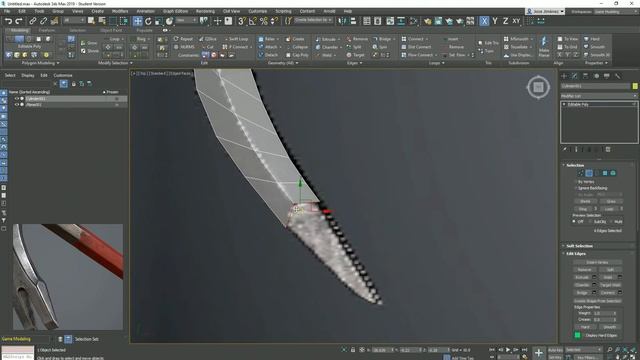This screenshot has height=360, width=640.
Task: Collapse the Edit Edges rollout
Action: tap(576, 254)
